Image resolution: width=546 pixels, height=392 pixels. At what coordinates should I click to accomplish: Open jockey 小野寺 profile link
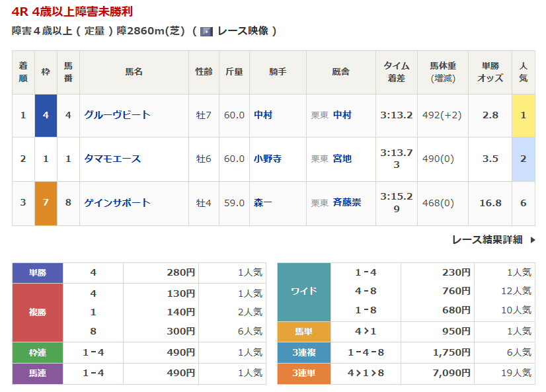(x=268, y=159)
